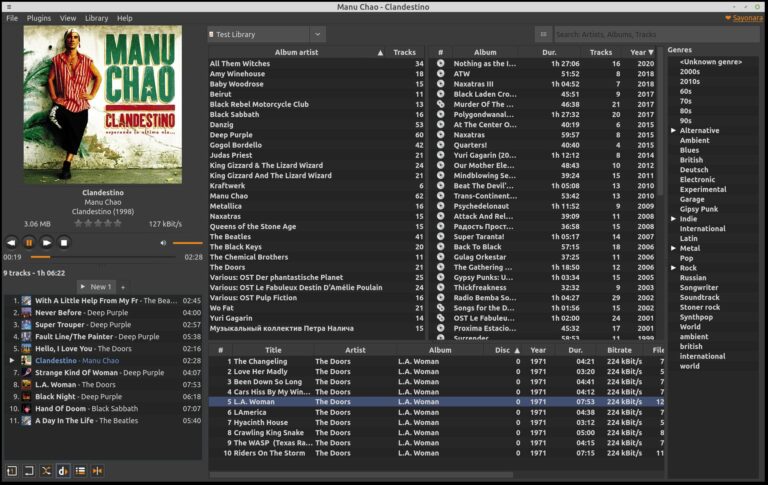Skip to the previous track

[x=11, y=242]
